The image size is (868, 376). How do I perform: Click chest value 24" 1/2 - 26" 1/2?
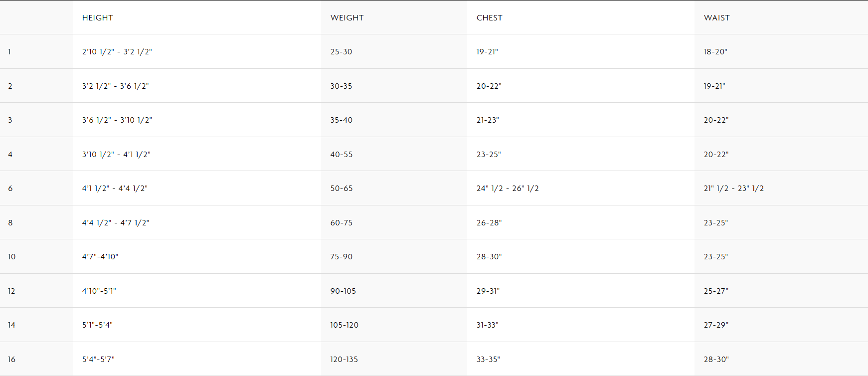coord(507,188)
